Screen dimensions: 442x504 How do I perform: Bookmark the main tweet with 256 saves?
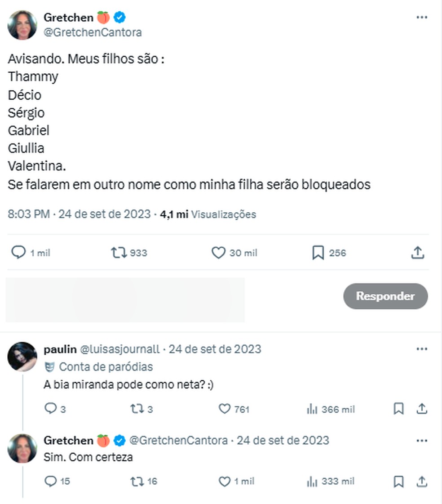pos(318,253)
